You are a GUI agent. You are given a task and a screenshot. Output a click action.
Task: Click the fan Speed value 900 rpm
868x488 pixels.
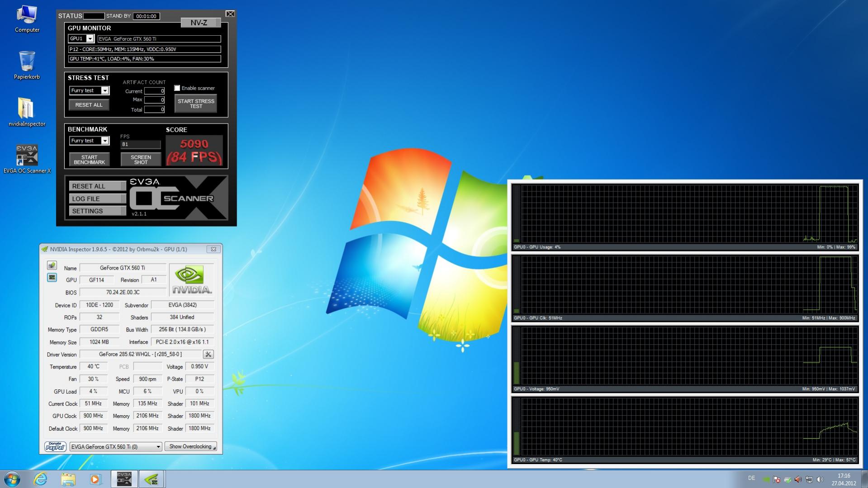pos(147,379)
